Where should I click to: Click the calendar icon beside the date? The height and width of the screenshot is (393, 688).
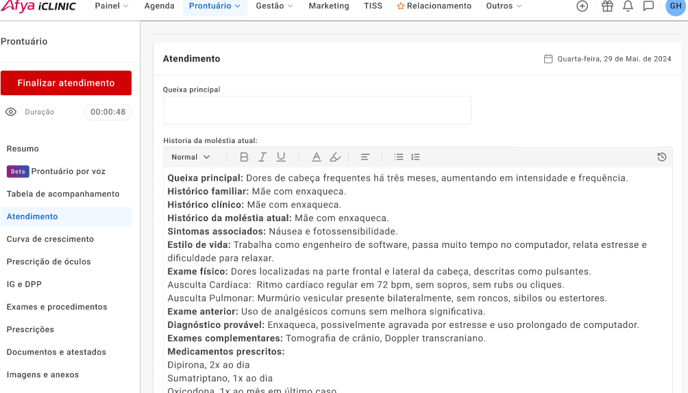(x=548, y=59)
